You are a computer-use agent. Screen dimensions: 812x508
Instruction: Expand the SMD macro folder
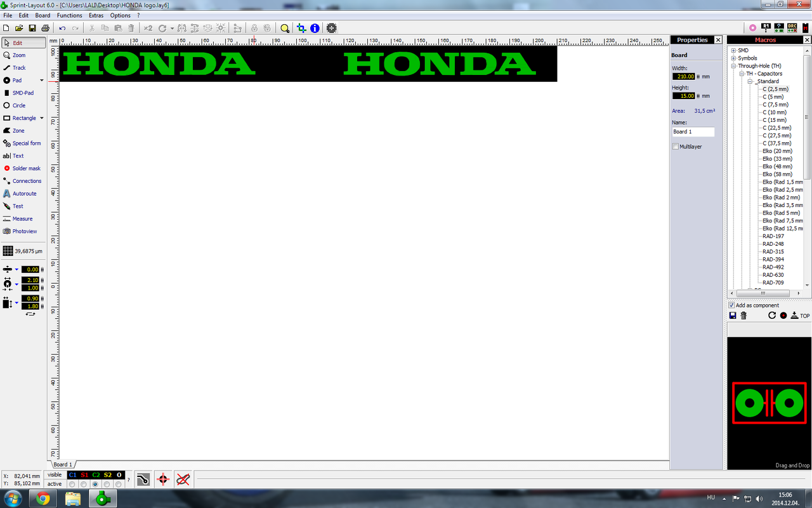coord(733,50)
